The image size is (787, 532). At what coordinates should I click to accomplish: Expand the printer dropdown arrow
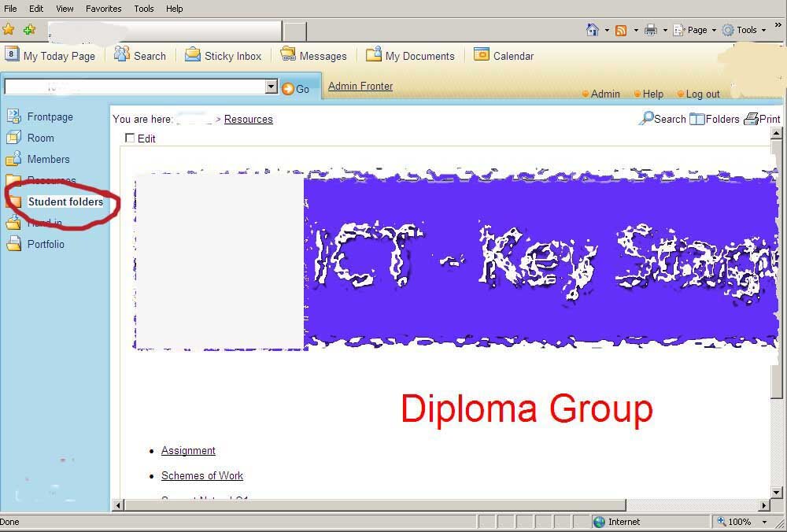pyautogui.click(x=665, y=31)
